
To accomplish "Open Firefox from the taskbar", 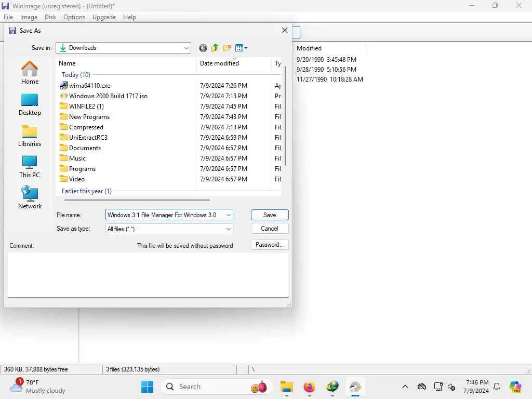I will point(310,387).
